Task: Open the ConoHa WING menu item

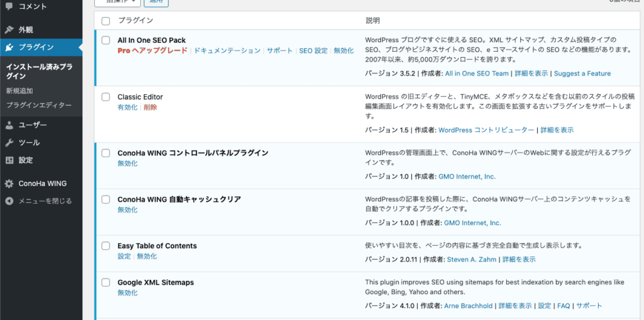Action: tap(42, 184)
